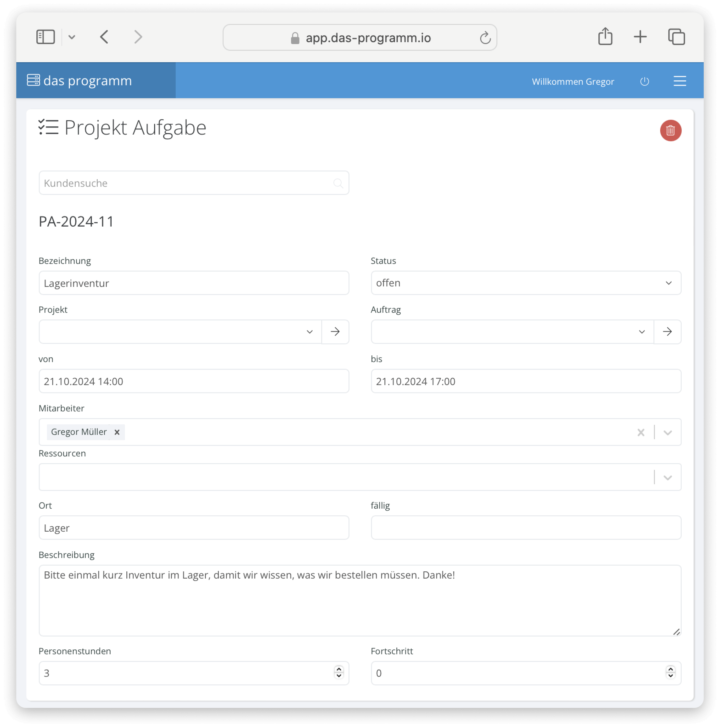Click the Kundensuche magnifier icon
This screenshot has width=720, height=728.
point(338,183)
